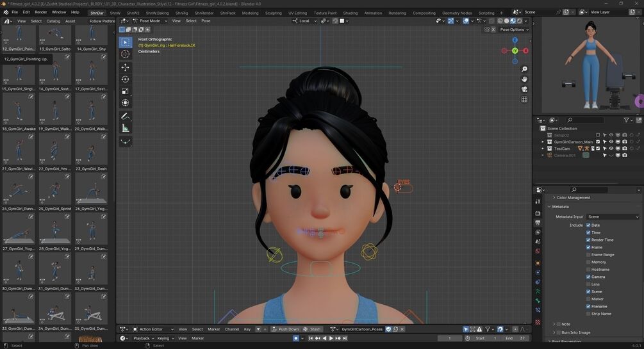The height and width of the screenshot is (349, 644).
Task: Open the Metadata Input Scene dropdown
Action: 613,217
